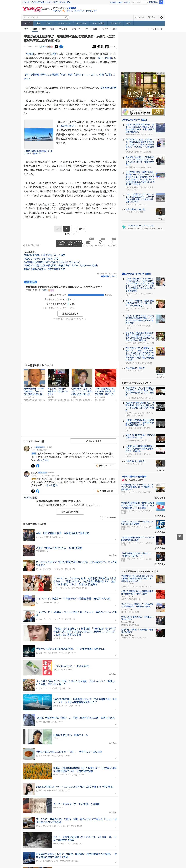This screenshot has height=868, width=186.
Task: Open the 【データ比較】空母化した護衛艦 link
Action: (69, 77)
